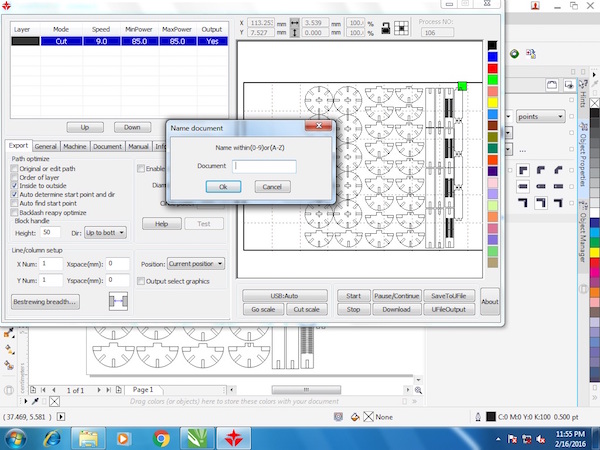Viewport: 600px width, 450px height.
Task: Click the vertical height arrow icon
Action: (x=295, y=33)
